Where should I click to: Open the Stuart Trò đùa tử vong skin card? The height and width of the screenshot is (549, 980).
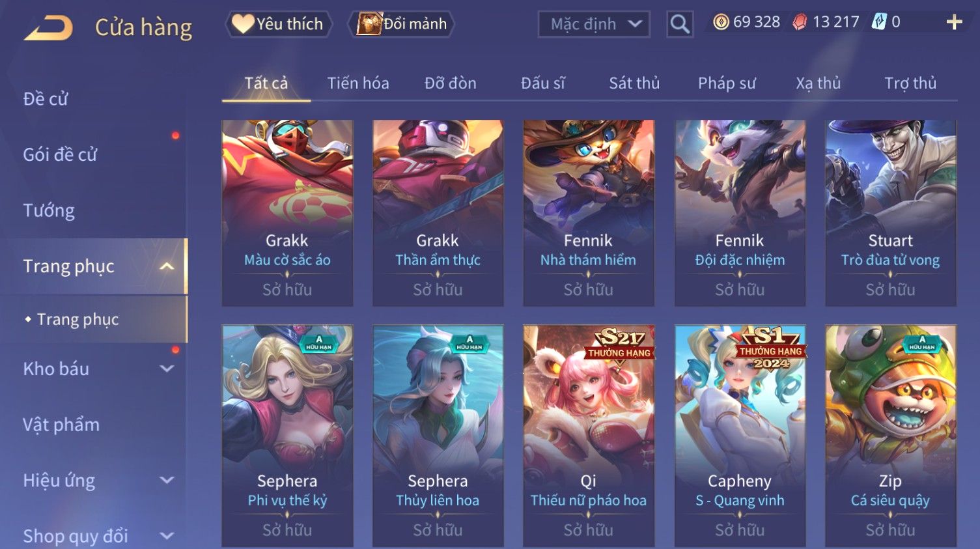click(x=890, y=213)
